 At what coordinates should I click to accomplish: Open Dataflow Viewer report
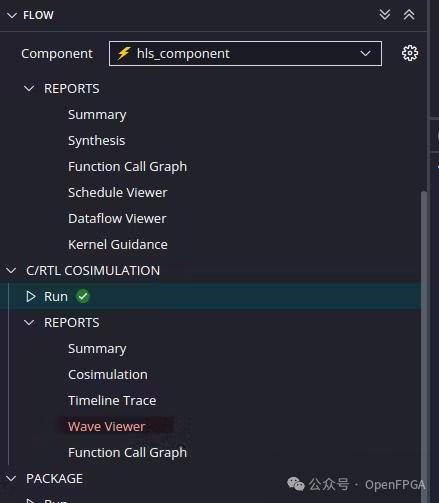(117, 218)
